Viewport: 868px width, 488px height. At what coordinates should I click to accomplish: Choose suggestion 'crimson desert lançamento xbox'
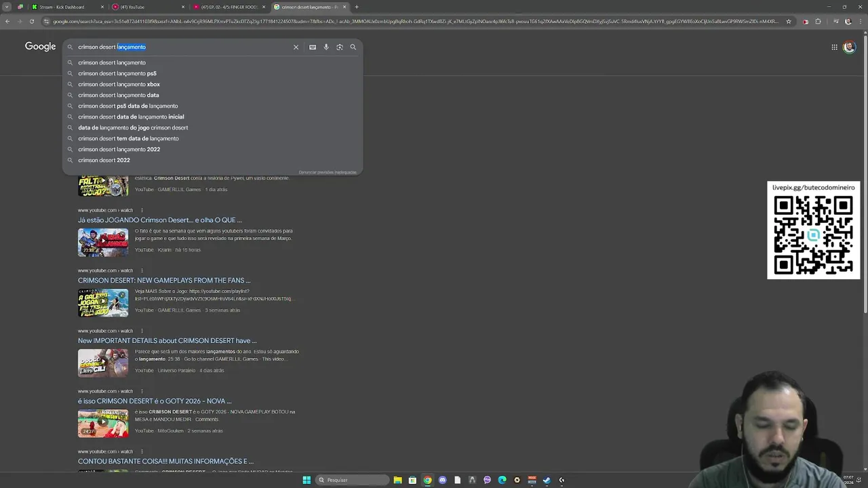click(119, 84)
